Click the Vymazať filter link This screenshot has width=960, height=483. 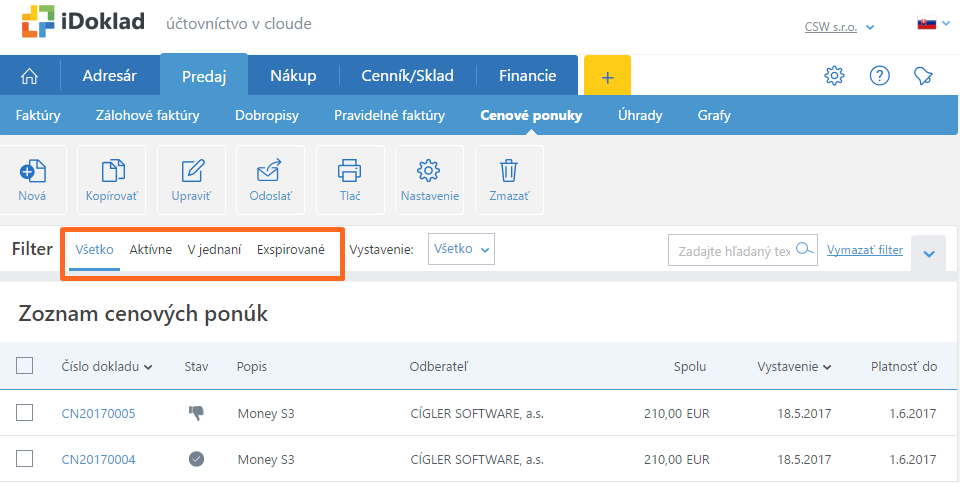(x=864, y=250)
